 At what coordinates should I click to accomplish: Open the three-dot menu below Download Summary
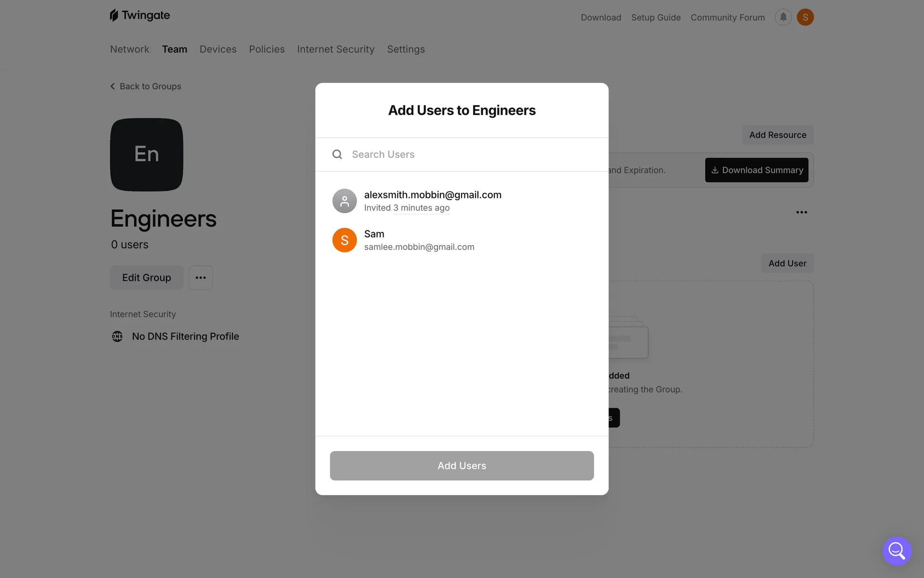point(801,212)
